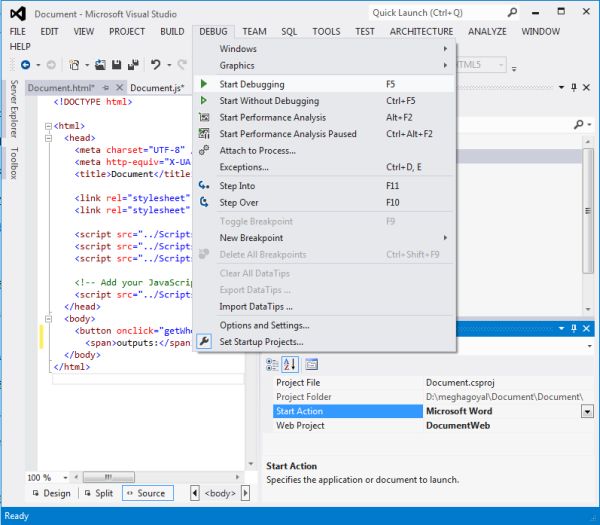Toggle Alphabetical sort in Properties panel
This screenshot has height=525, width=600.
pos(291,364)
